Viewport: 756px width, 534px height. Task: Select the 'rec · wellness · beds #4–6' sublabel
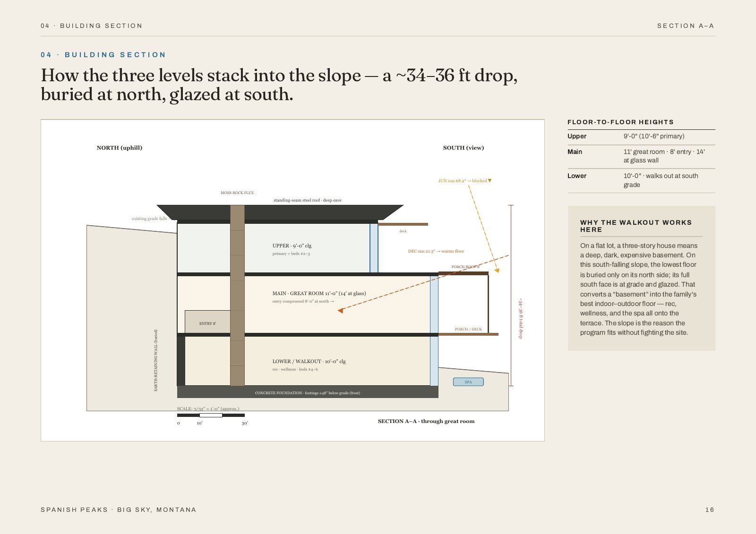tap(295, 369)
